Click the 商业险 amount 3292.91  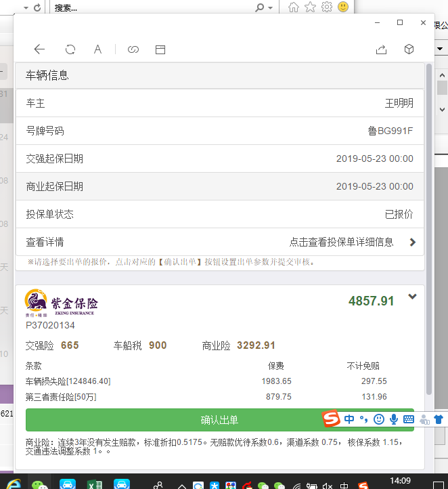click(x=256, y=345)
